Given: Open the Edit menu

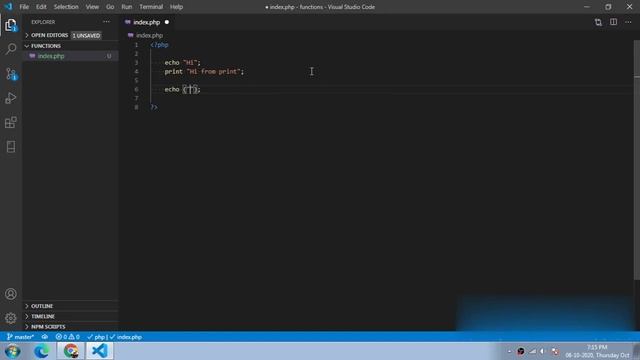Looking at the screenshot, I should point(41,7).
